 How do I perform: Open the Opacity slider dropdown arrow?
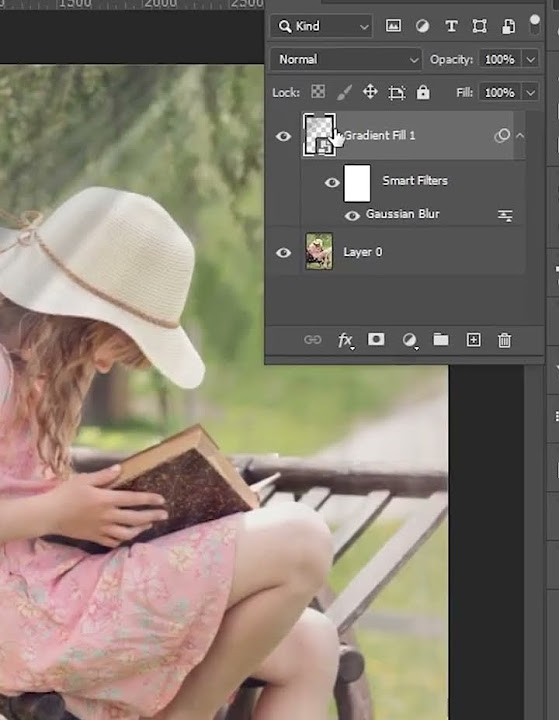tap(531, 60)
